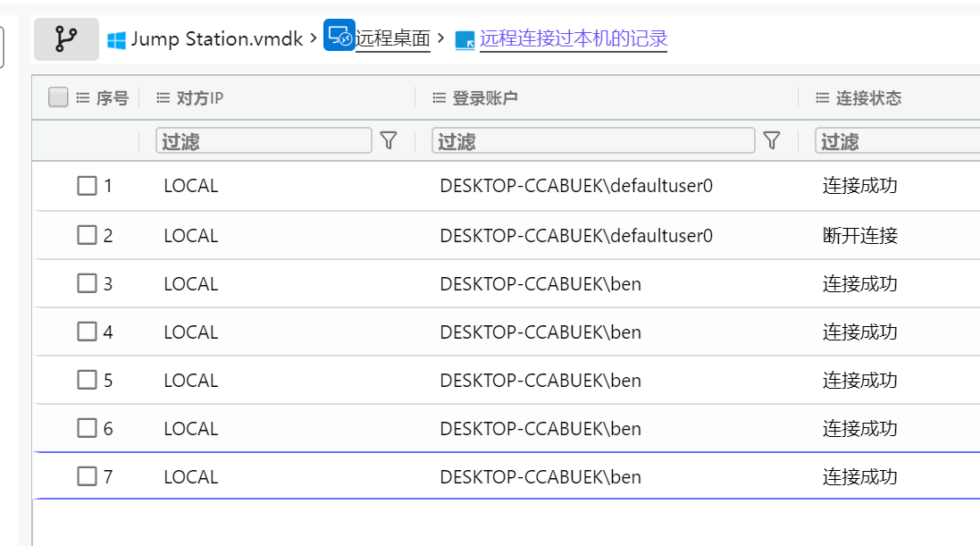Click filter funnel icon for 登录账户 column
Image resolution: width=980 pixels, height=546 pixels.
tap(772, 140)
